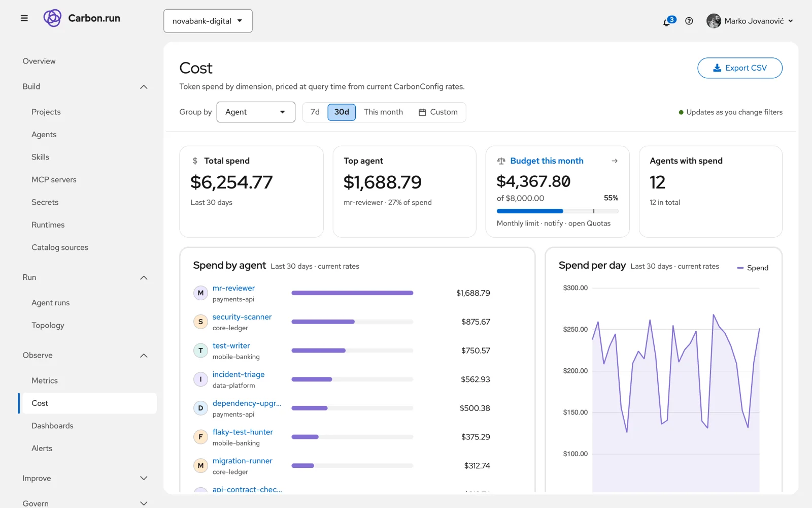Toggle the Spend legend in the chart
Screen dimensions: 812x508
pos(753,268)
